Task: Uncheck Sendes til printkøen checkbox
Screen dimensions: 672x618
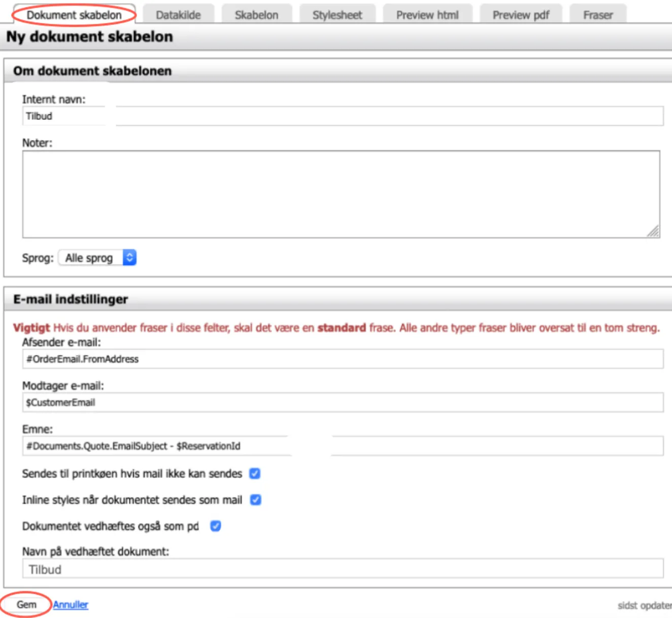Action: tap(255, 474)
